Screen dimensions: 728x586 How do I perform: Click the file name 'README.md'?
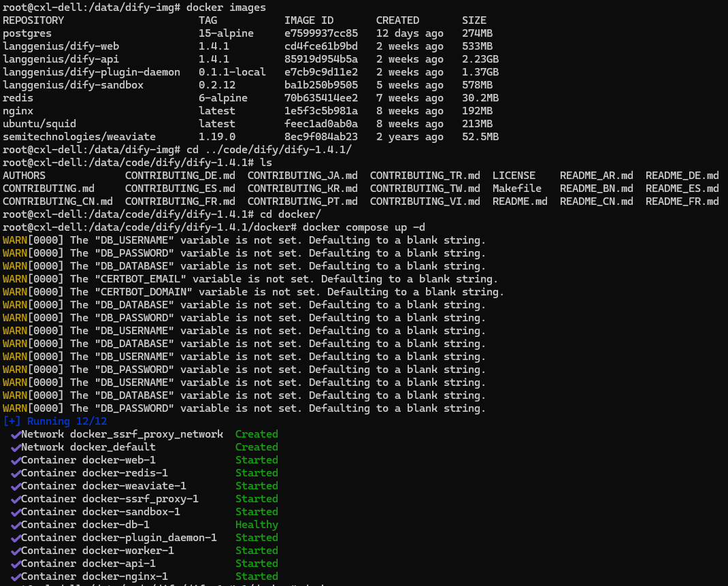point(520,201)
